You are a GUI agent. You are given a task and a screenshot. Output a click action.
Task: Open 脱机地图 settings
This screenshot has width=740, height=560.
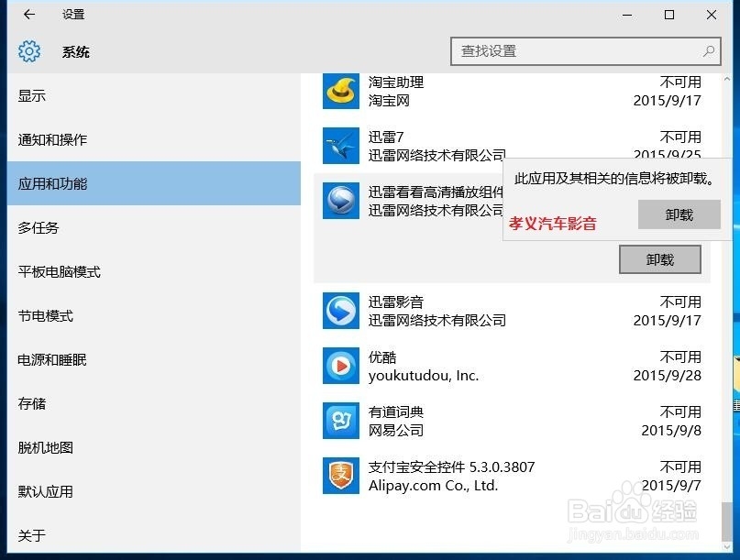[154, 447]
